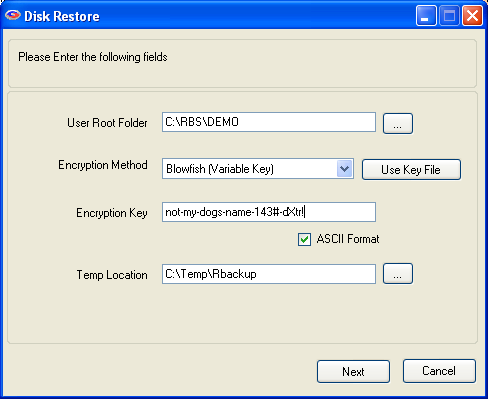Click the Disk Restore title bar icon

point(13,16)
